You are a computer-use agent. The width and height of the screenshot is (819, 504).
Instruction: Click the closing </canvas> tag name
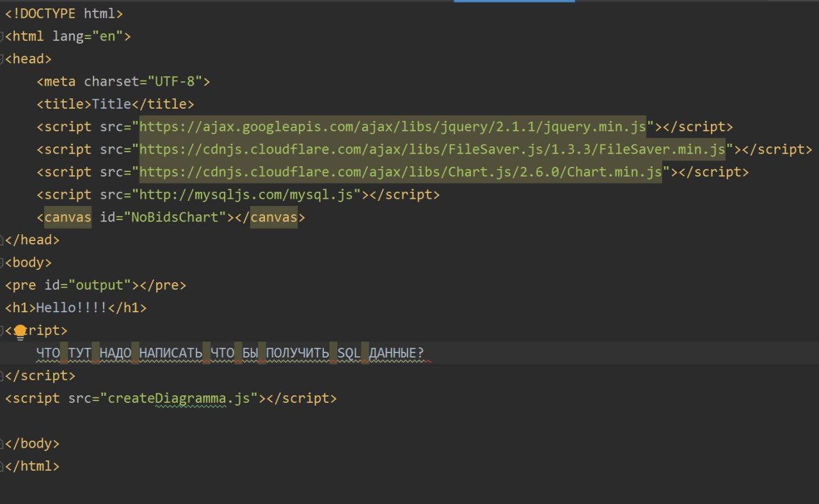pyautogui.click(x=274, y=217)
